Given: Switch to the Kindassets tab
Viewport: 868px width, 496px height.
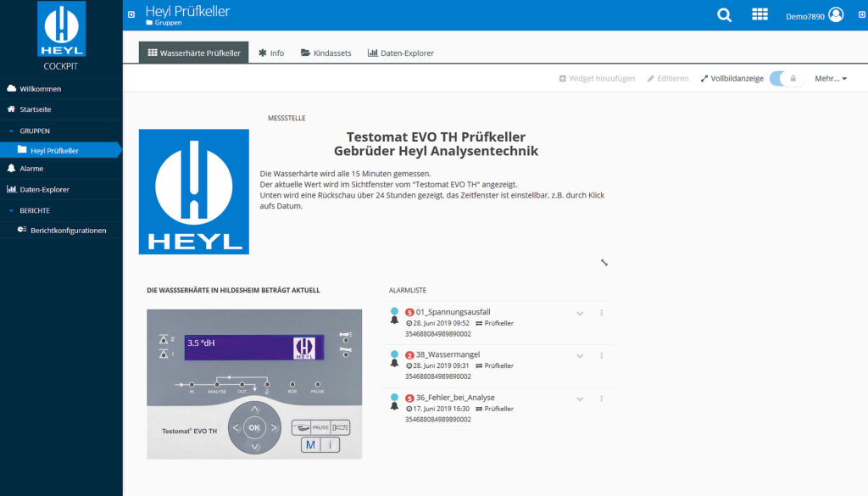Looking at the screenshot, I should click(326, 53).
